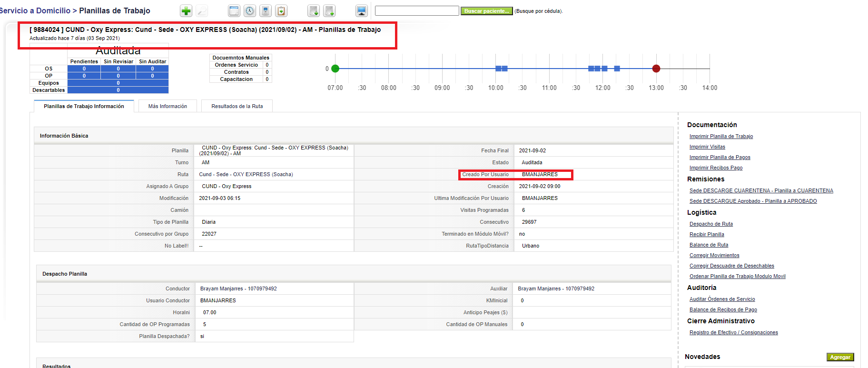Focus the patient search input field
Screen dimensions: 868x368
coord(417,10)
